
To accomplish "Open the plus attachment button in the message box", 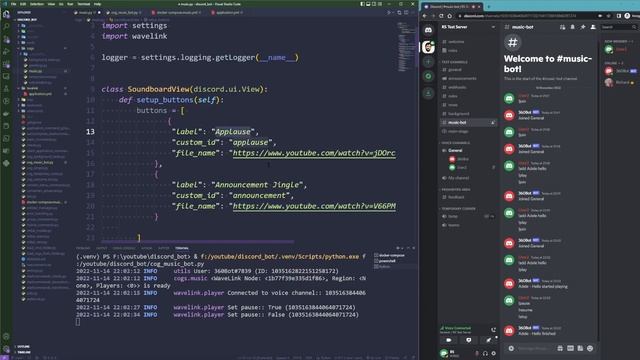I will click(511, 348).
